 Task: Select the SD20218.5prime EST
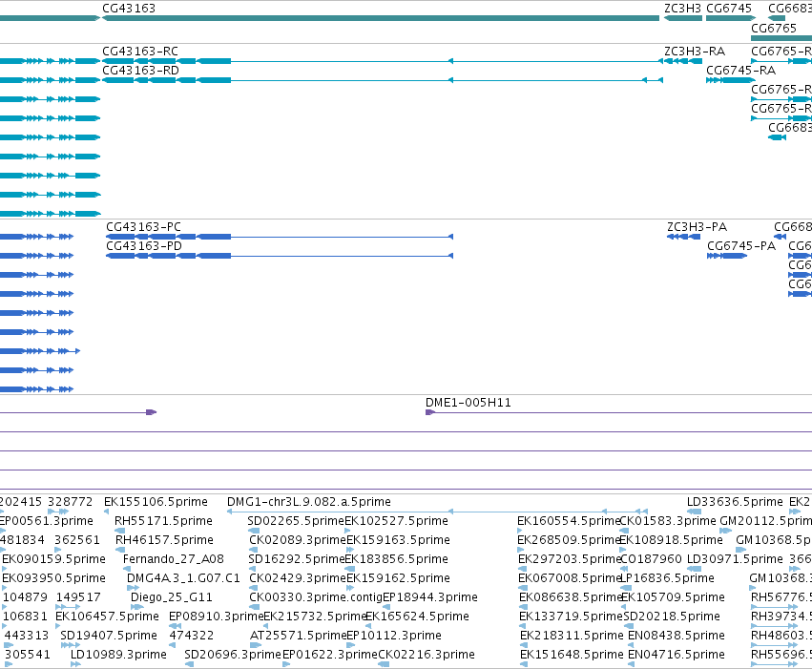672,617
